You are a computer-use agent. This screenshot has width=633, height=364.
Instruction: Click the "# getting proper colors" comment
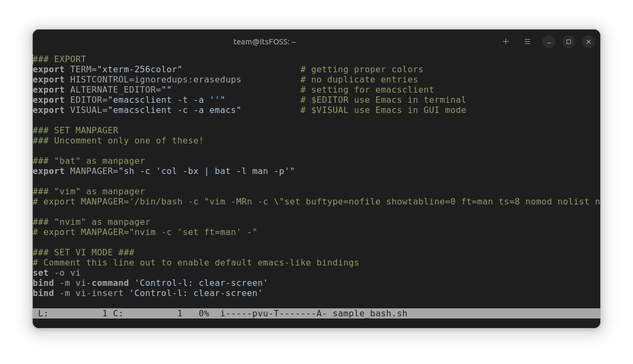click(361, 70)
